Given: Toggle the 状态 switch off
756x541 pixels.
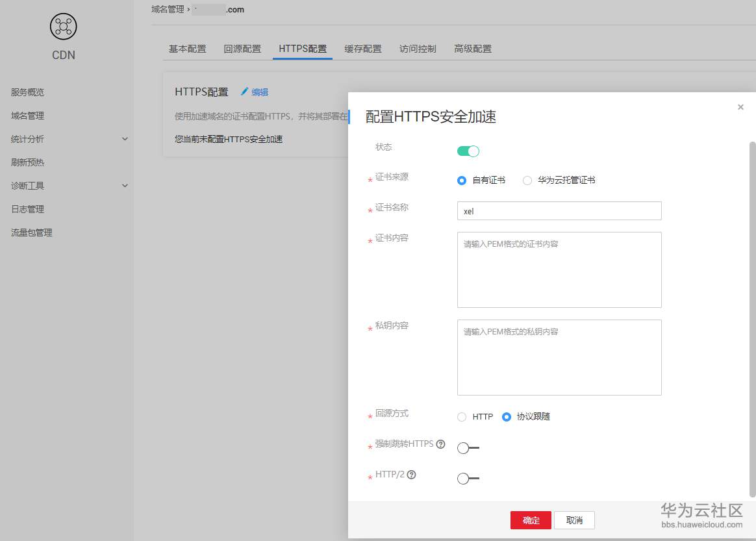Looking at the screenshot, I should [468, 150].
